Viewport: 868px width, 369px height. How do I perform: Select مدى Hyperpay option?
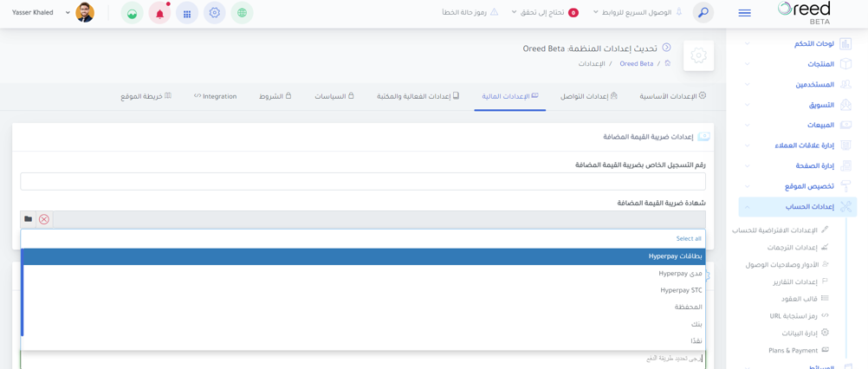point(363,274)
